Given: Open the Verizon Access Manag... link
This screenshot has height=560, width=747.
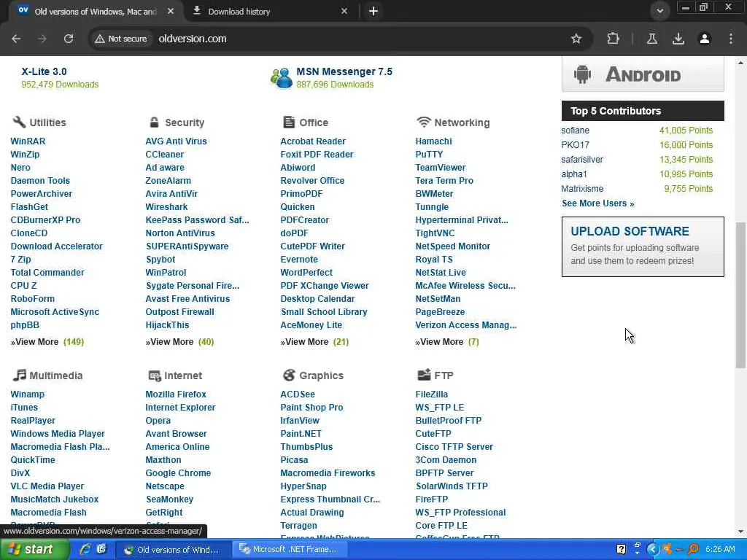Looking at the screenshot, I should point(466,324).
